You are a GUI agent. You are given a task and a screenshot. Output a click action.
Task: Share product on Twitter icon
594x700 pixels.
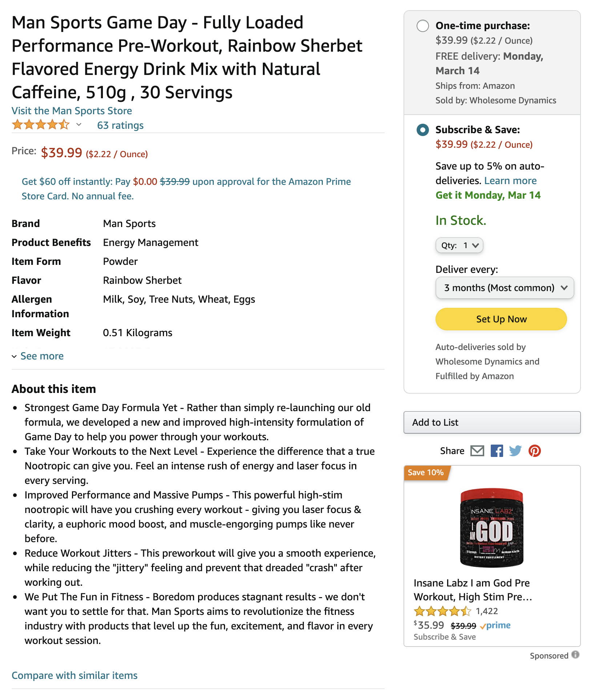coord(515,451)
